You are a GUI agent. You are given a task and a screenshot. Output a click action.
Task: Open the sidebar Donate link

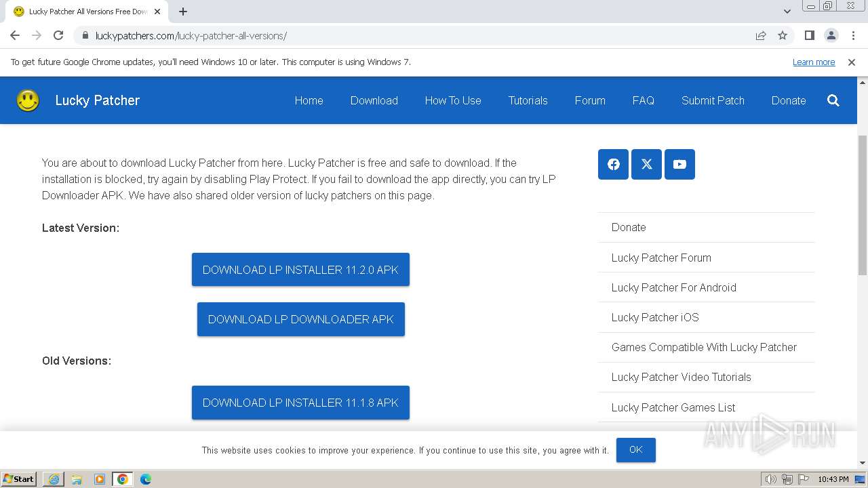click(x=629, y=227)
